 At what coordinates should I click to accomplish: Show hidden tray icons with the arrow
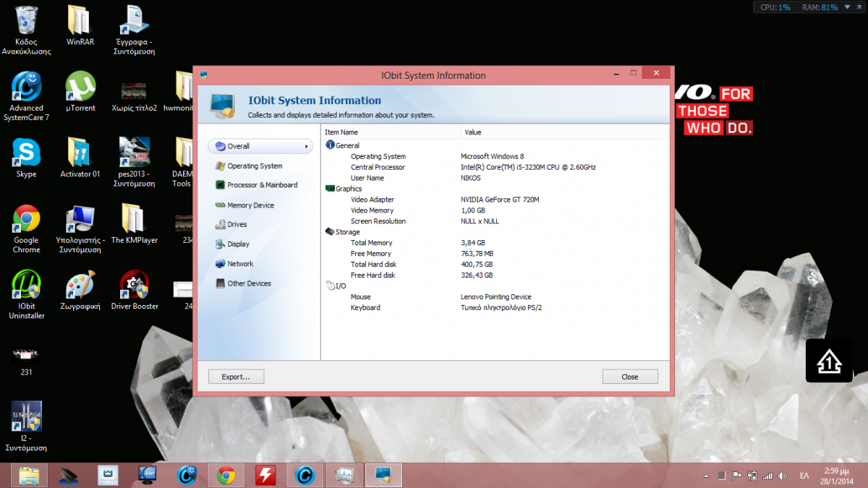706,476
